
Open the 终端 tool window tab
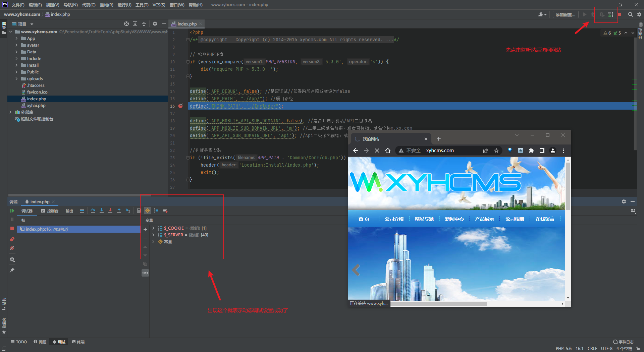tap(78, 342)
